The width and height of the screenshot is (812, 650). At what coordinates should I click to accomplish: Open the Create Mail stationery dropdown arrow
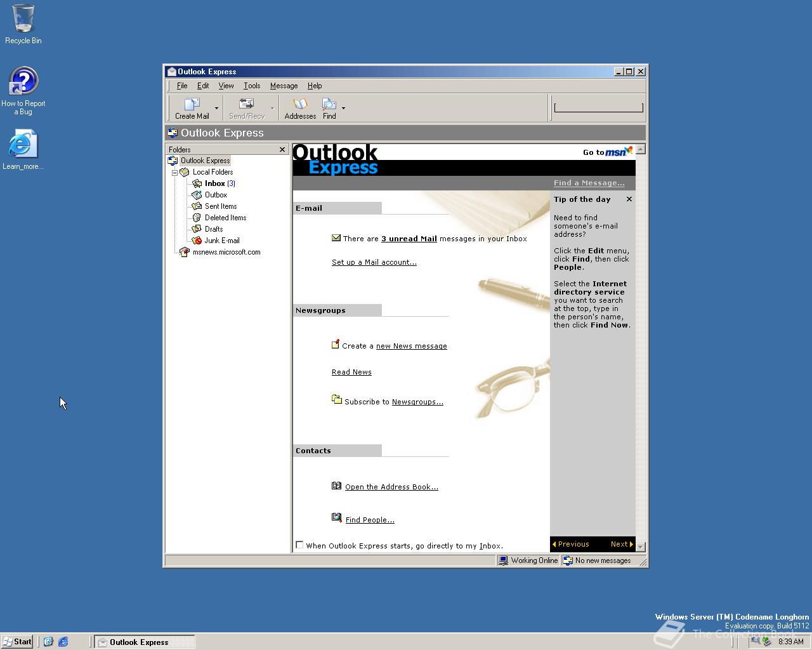(216, 109)
